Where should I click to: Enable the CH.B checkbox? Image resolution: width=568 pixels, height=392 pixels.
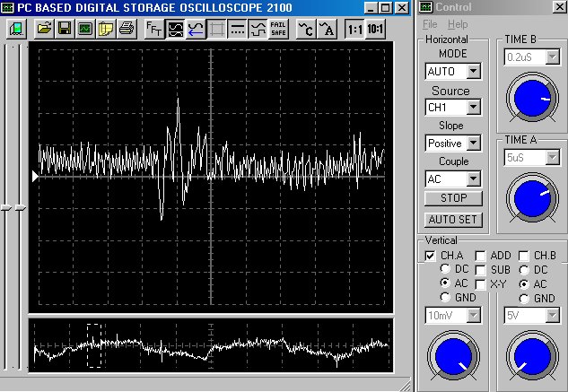525,256
